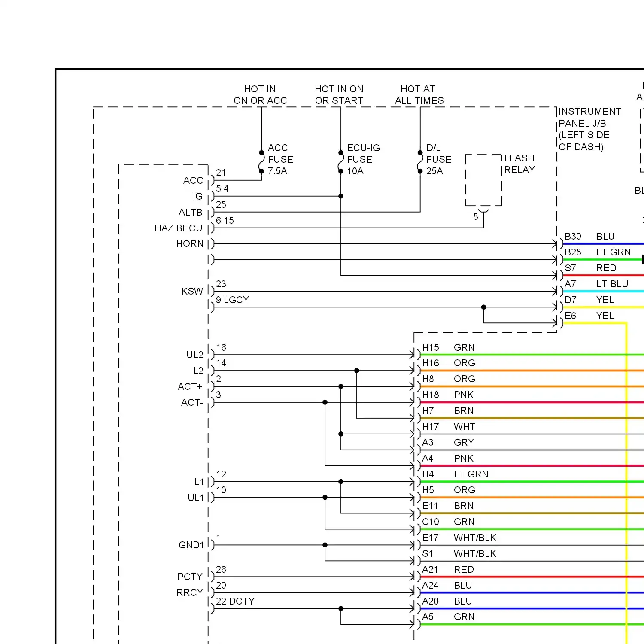
Task: Click the "INSTRUMENT PANEL J/B" title text
Action: (590, 117)
